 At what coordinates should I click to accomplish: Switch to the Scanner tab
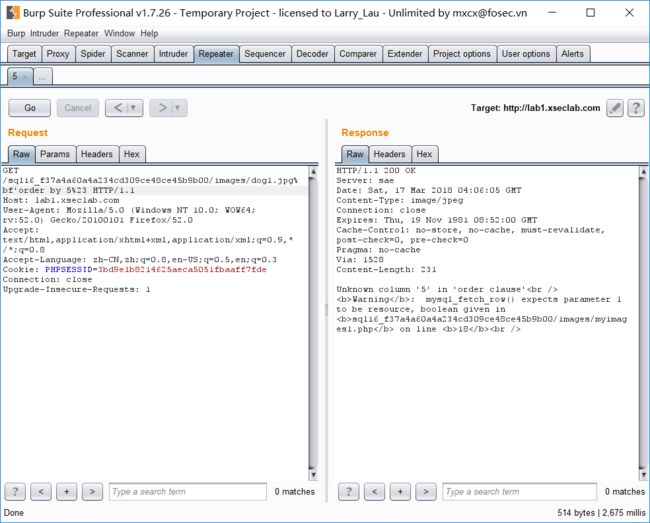pos(132,54)
